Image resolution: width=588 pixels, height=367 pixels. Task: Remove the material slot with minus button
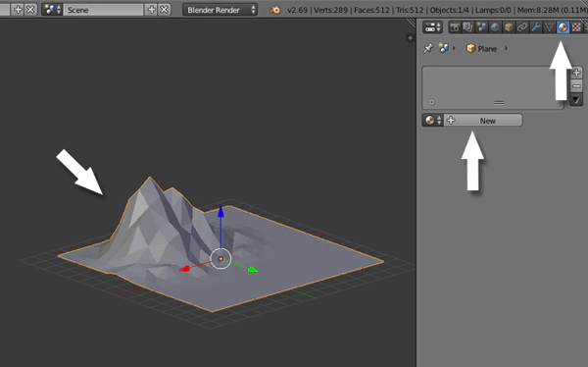(x=576, y=86)
